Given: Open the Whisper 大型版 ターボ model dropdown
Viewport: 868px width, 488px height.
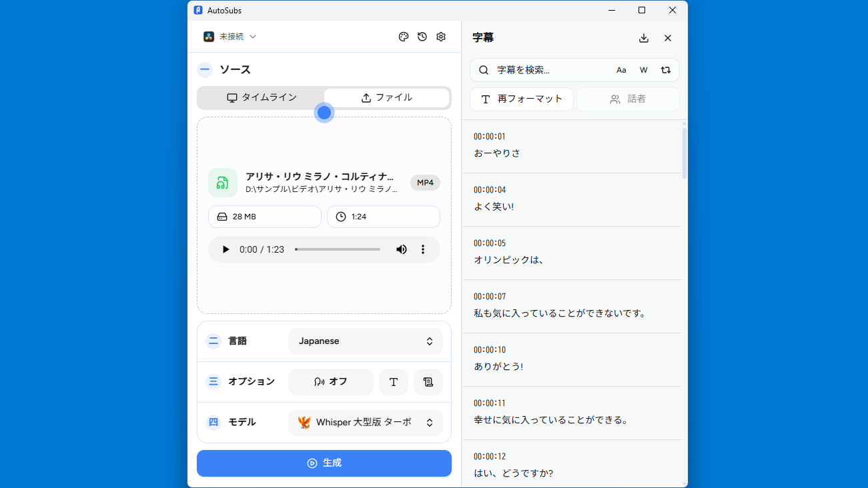Looking at the screenshot, I should [366, 423].
